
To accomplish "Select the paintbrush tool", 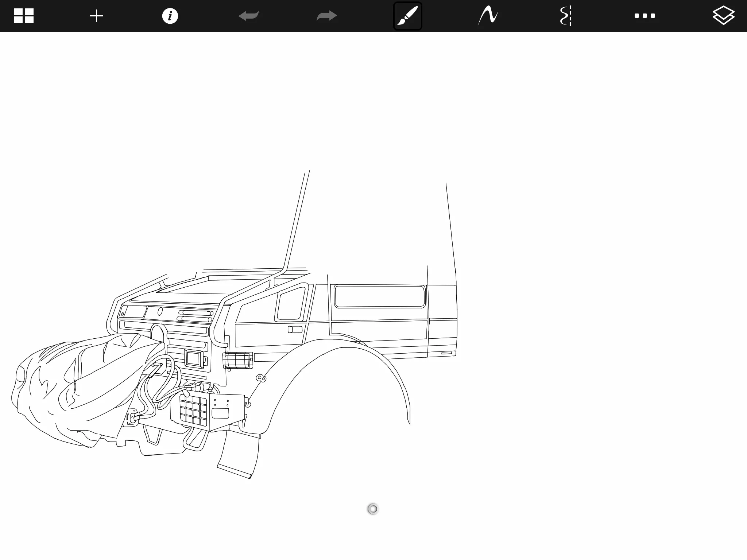I will click(x=407, y=16).
